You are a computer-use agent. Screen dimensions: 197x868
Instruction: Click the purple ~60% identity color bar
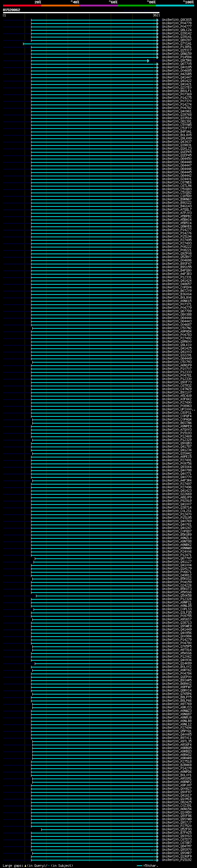(x=98, y=6)
